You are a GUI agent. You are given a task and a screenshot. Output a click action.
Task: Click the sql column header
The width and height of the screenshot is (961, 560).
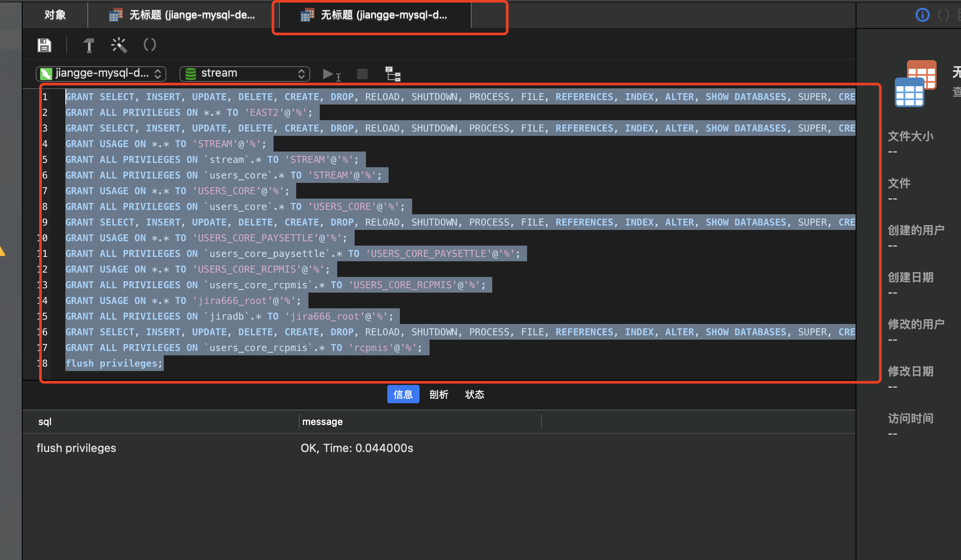pos(45,422)
